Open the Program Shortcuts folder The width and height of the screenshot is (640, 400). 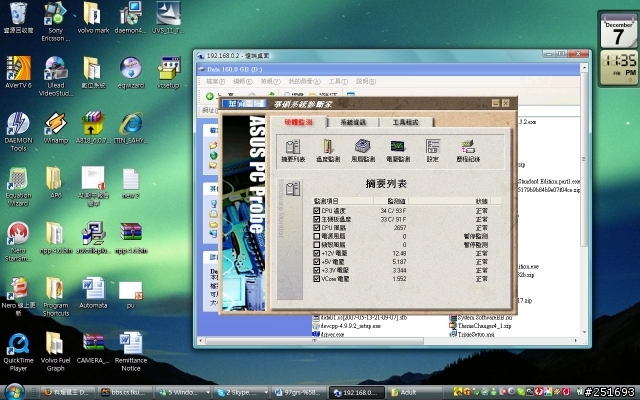56,297
